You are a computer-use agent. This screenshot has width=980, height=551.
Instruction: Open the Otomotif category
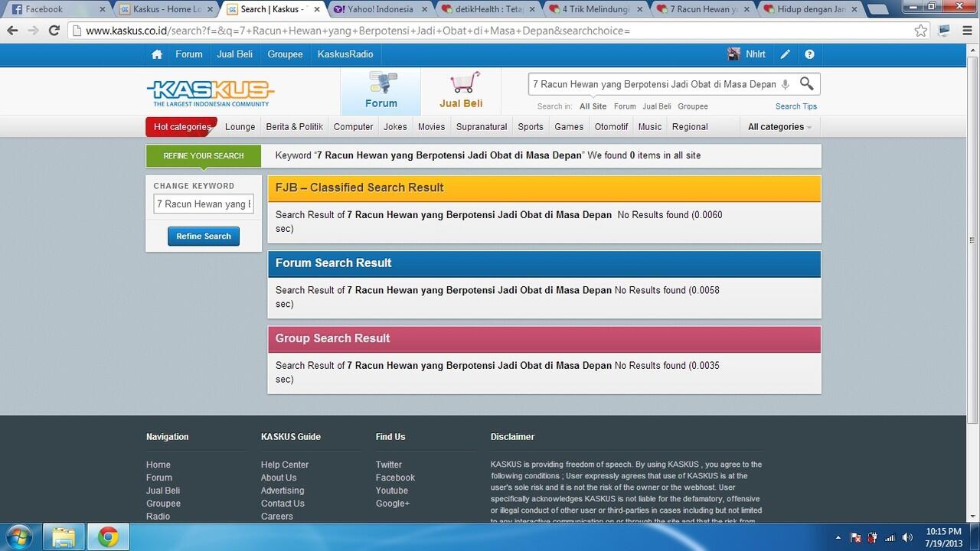(x=612, y=127)
